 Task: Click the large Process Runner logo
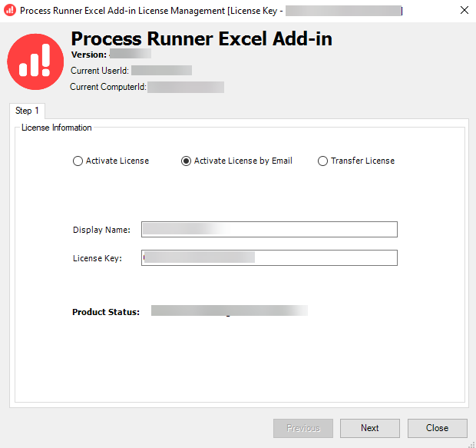35,61
